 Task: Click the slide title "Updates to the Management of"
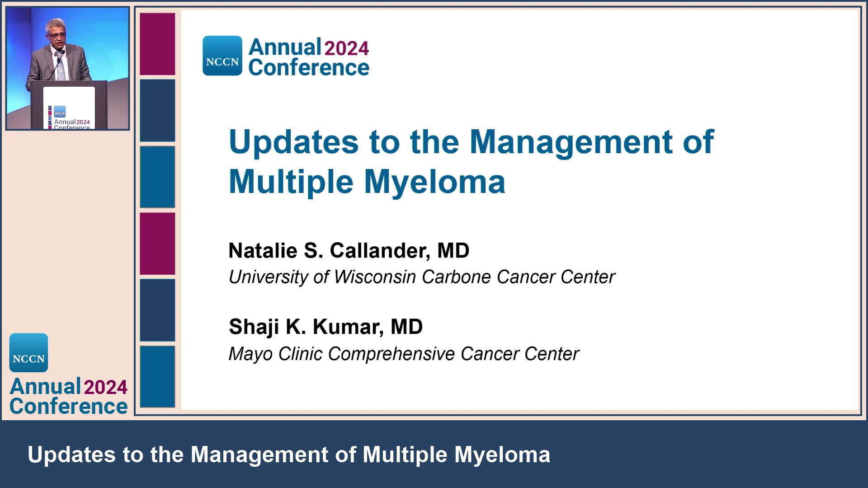click(x=471, y=142)
